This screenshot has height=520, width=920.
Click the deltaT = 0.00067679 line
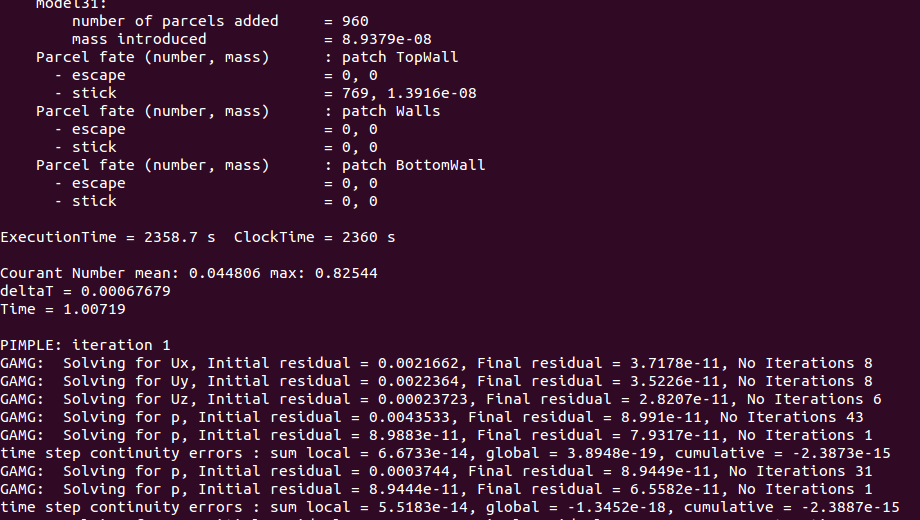(x=85, y=292)
